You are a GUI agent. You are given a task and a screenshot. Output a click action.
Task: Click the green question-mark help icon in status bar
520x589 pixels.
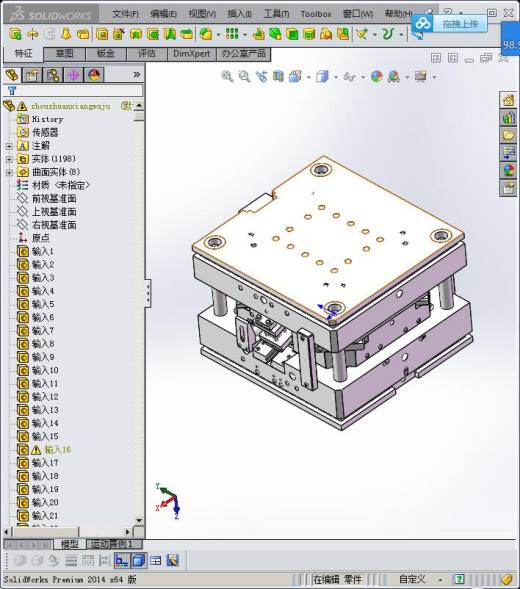459,579
